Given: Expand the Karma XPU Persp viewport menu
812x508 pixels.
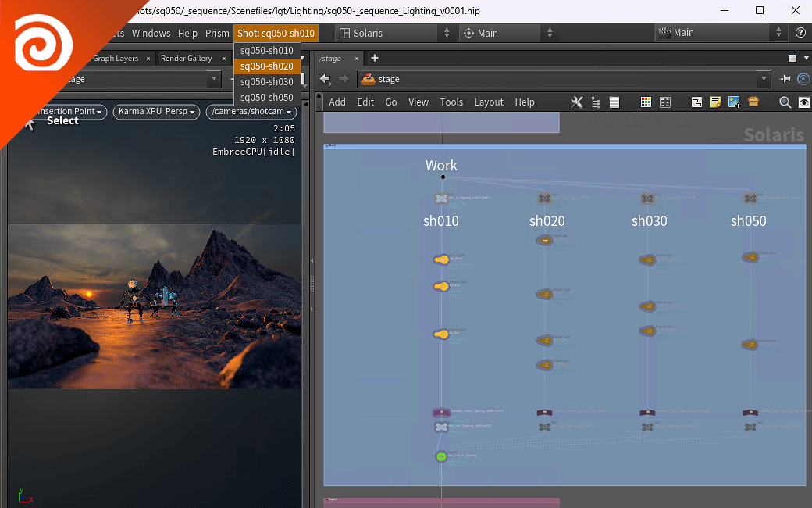Looking at the screenshot, I should coord(157,112).
